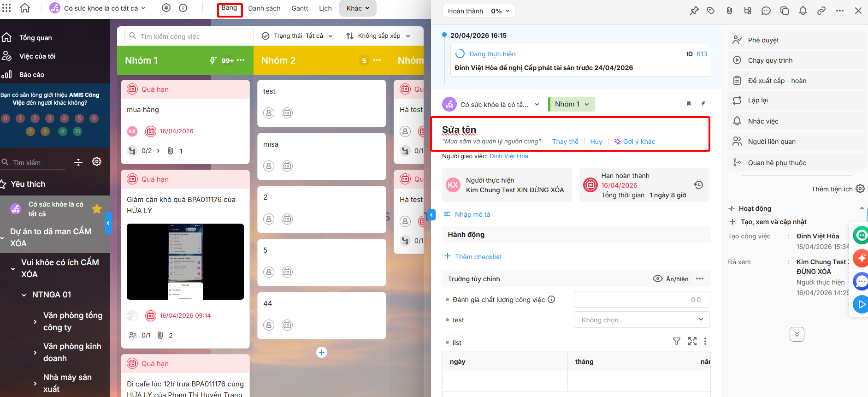The height and width of the screenshot is (397, 868).
Task: Toggle Ẩn/hiện custom fields visibility
Action: click(x=671, y=278)
